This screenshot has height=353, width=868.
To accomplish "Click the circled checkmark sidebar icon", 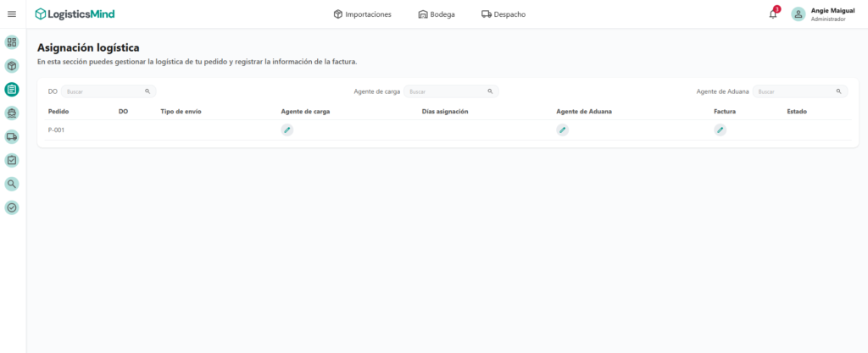I will 12,207.
